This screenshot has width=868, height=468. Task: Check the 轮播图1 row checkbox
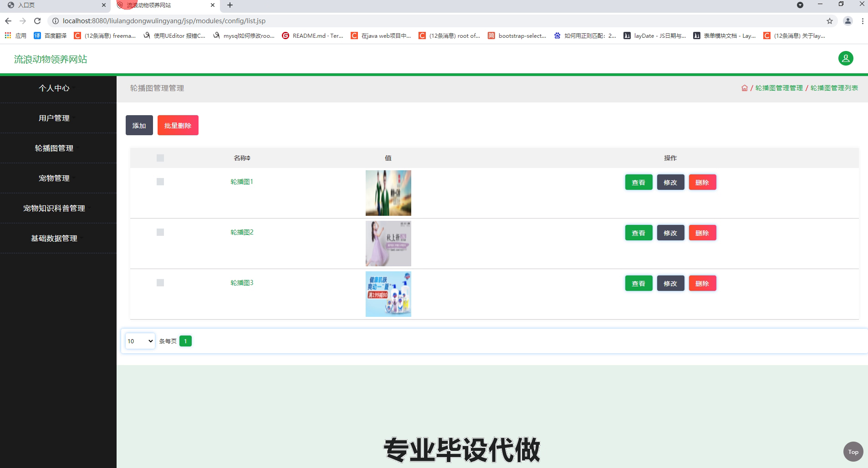click(x=160, y=182)
